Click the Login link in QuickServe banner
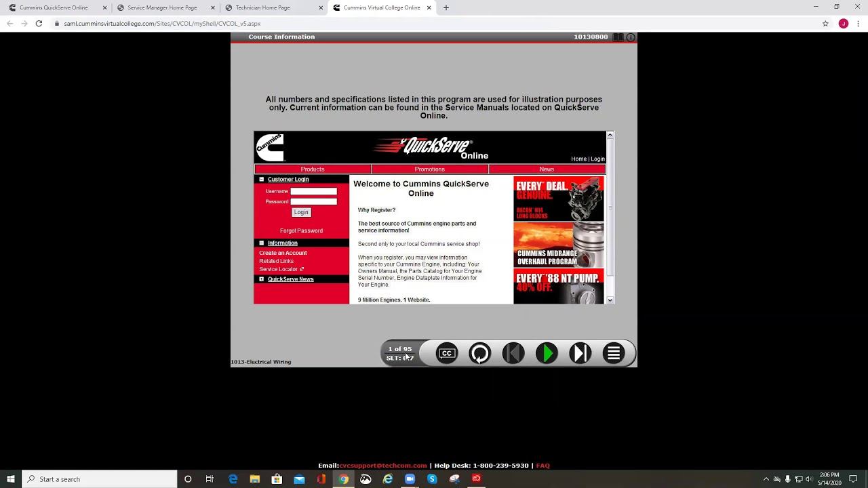This screenshot has width=868, height=488. 597,159
